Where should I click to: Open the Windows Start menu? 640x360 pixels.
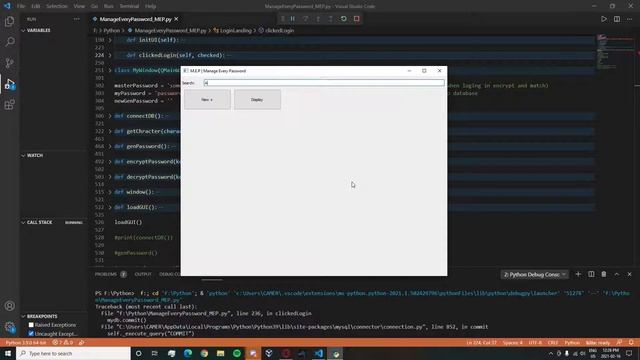[x=8, y=353]
